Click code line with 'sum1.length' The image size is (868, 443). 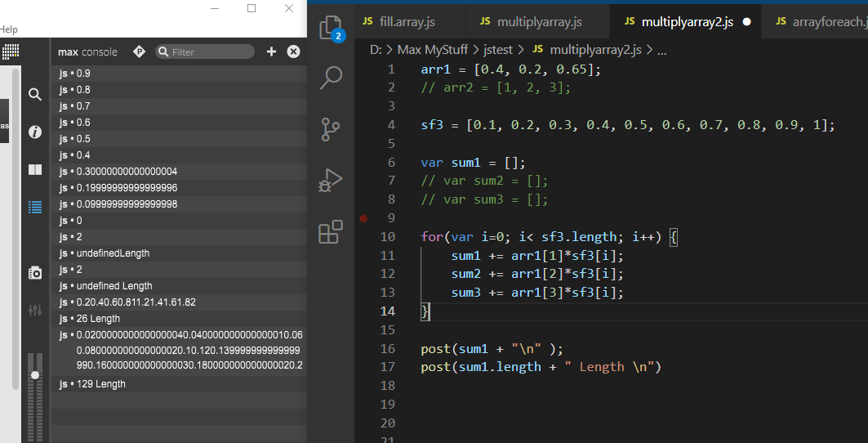(x=541, y=367)
